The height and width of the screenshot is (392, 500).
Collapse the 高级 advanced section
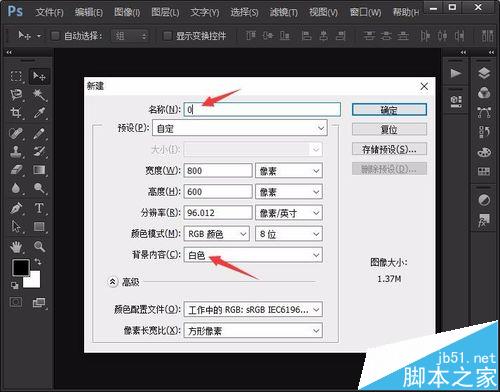tap(113, 282)
